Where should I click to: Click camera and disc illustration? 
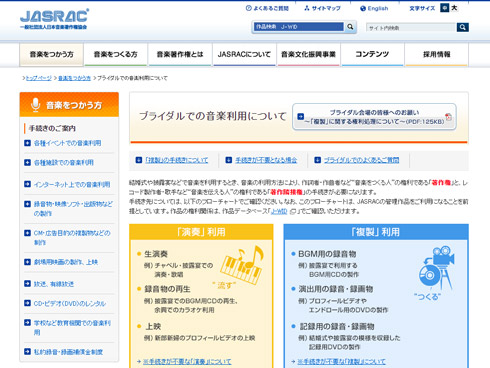click(436, 269)
